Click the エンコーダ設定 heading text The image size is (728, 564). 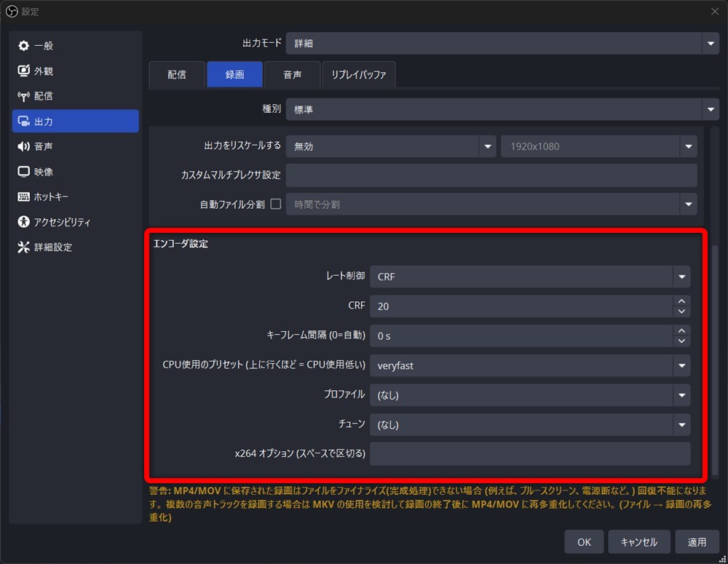coord(181,244)
